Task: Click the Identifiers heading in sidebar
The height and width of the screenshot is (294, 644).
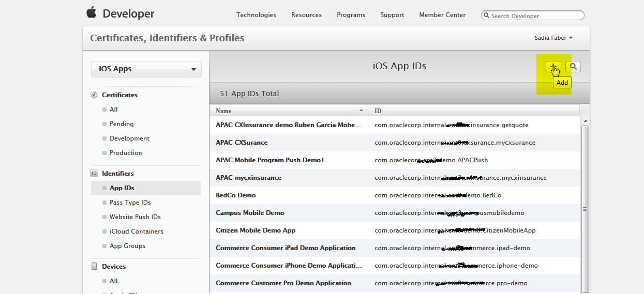Action: 117,174
